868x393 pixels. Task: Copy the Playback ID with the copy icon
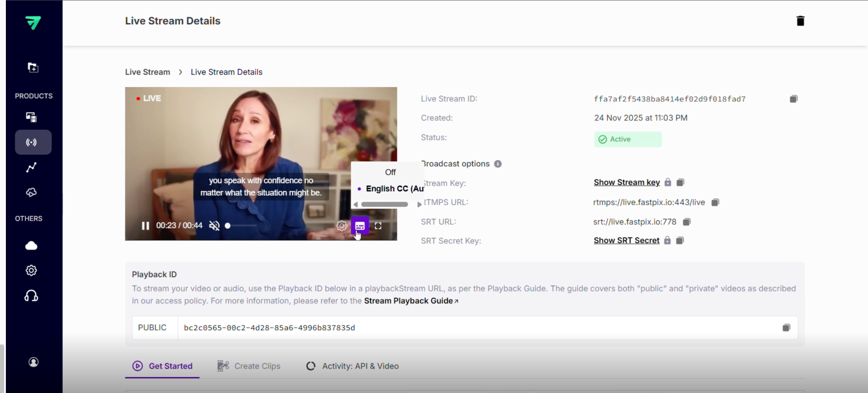click(x=786, y=327)
